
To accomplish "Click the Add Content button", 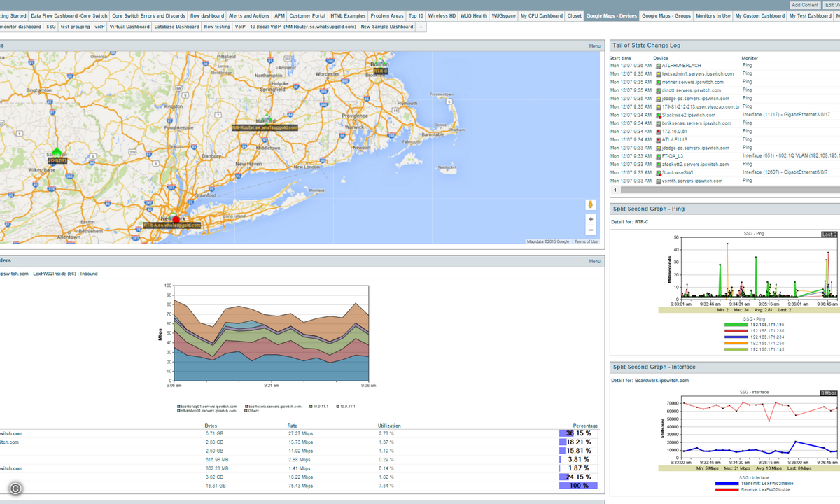I will point(805,5).
